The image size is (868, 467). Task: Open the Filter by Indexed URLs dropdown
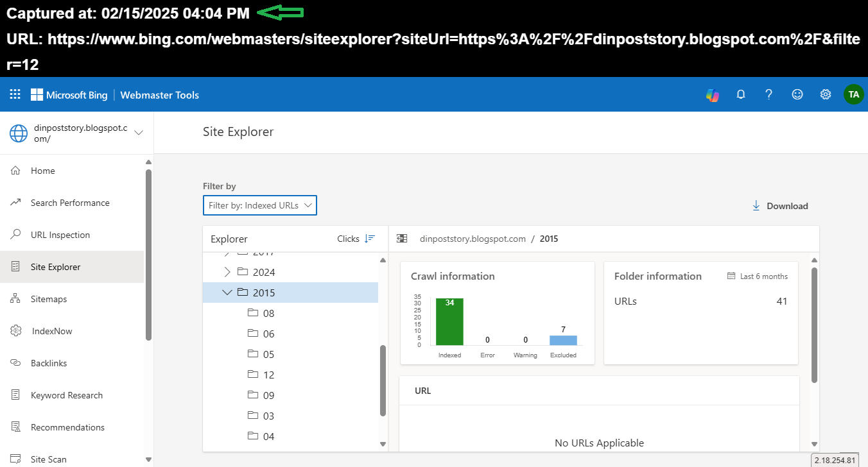[260, 205]
